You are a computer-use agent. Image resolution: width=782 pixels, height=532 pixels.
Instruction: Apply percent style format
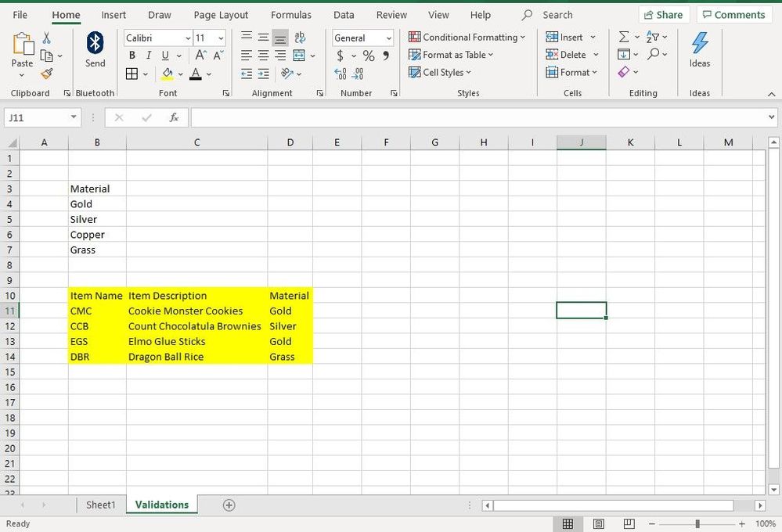tap(369, 56)
